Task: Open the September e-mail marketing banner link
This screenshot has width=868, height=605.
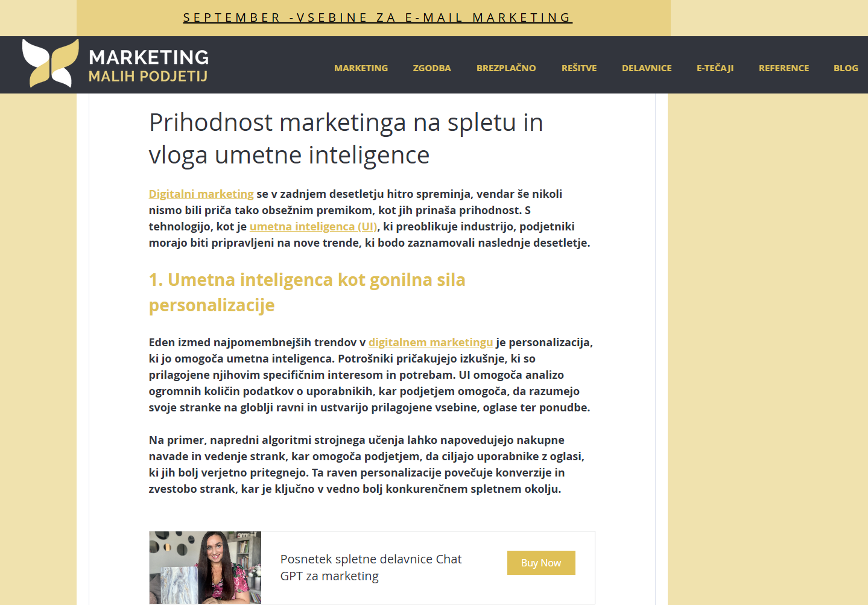Action: point(378,17)
